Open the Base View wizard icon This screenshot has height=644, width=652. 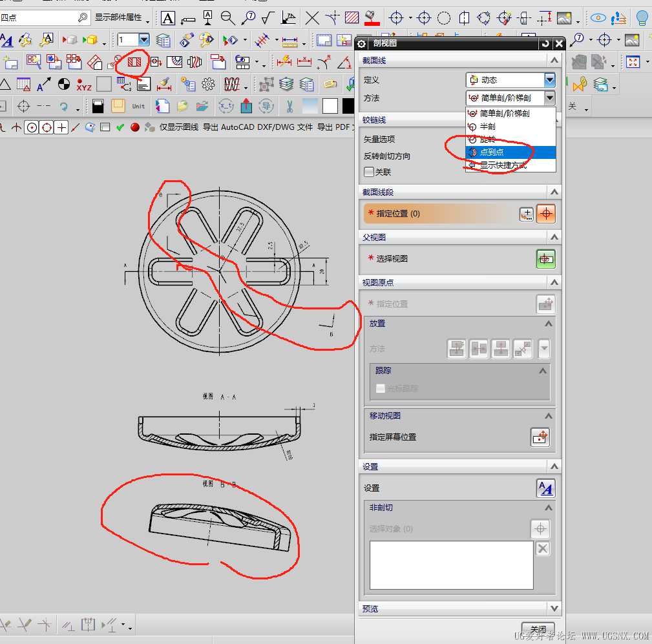34,62
